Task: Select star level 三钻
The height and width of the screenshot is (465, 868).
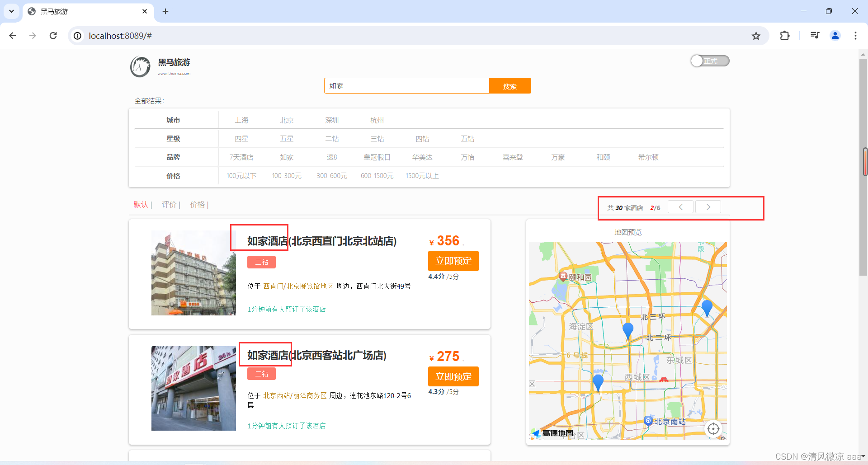Action: (x=377, y=139)
